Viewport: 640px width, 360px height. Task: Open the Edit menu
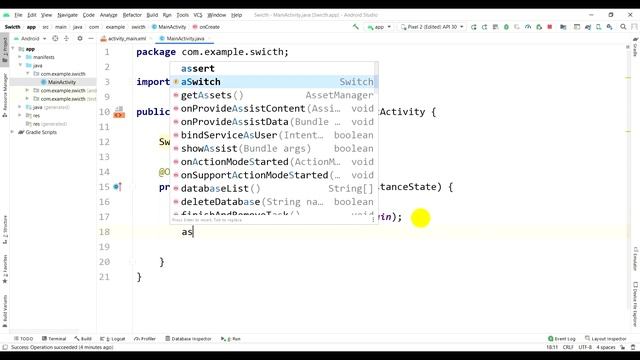point(32,15)
